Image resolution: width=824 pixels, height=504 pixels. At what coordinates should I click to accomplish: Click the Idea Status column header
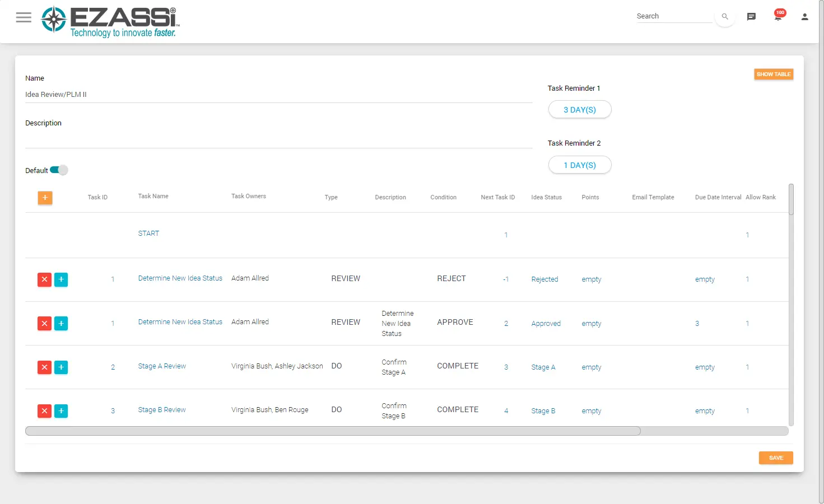(x=546, y=197)
